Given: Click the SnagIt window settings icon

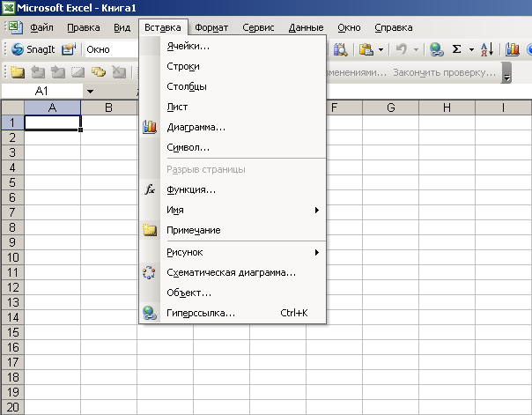Looking at the screenshot, I should tap(69, 49).
